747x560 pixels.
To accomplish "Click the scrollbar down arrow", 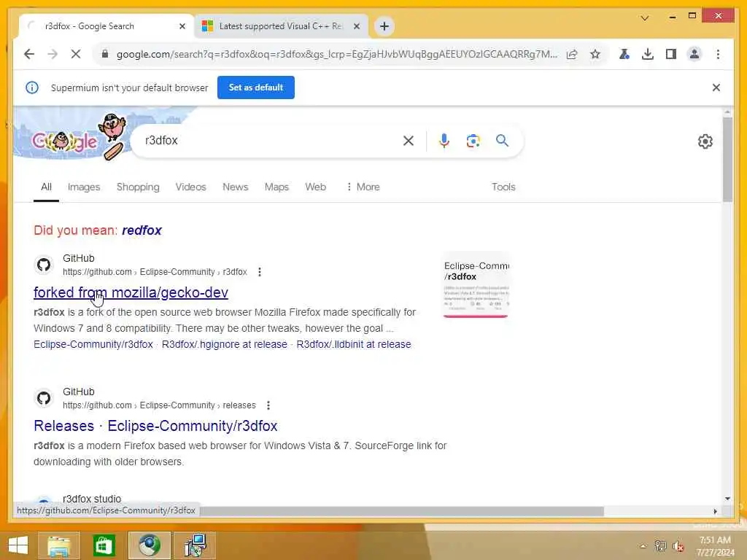I will [727, 499].
